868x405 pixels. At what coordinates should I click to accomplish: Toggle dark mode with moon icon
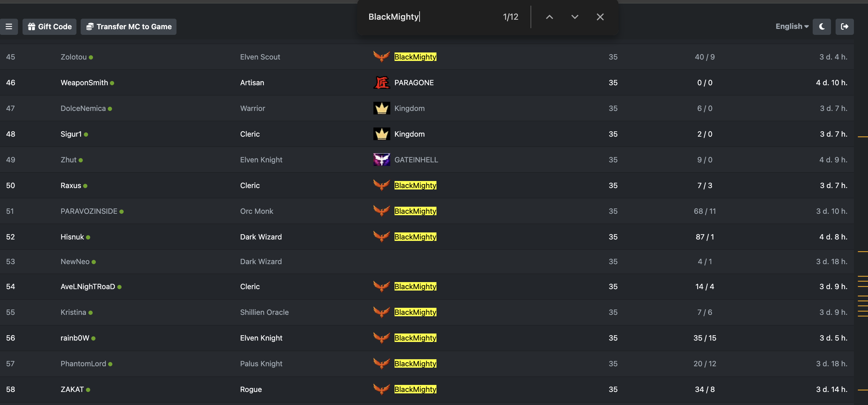click(822, 27)
